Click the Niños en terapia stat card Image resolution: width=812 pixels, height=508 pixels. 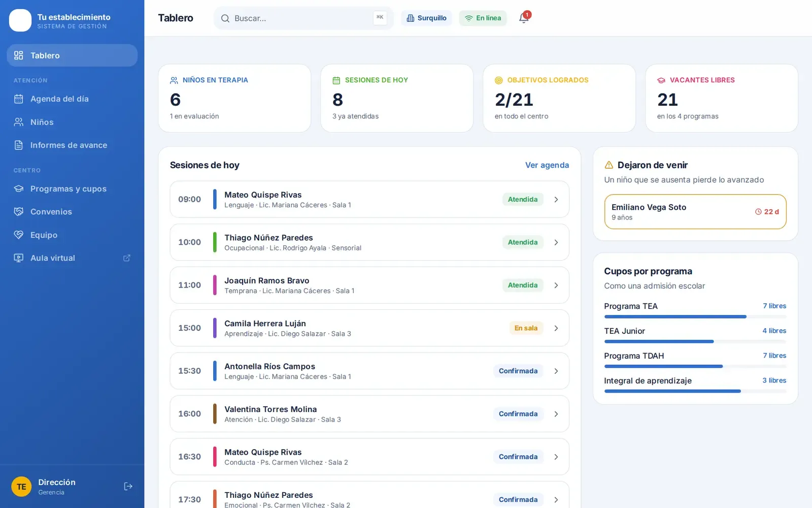coord(234,98)
